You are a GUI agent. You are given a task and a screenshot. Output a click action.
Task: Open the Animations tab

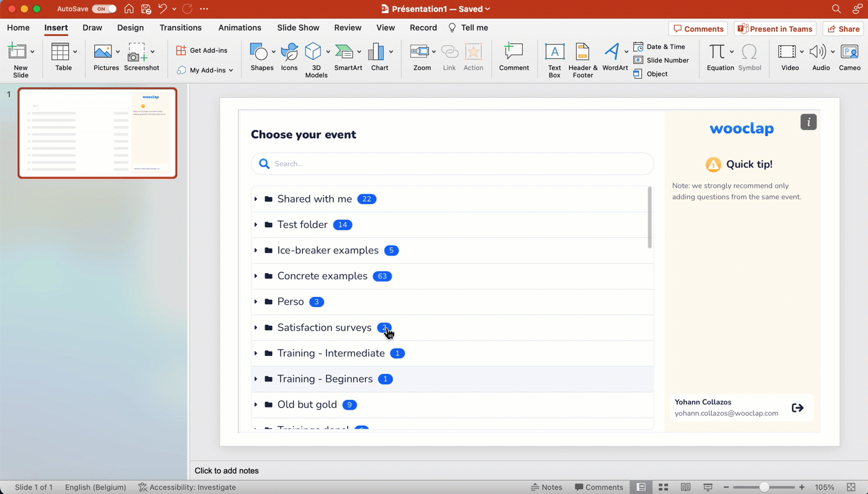240,28
